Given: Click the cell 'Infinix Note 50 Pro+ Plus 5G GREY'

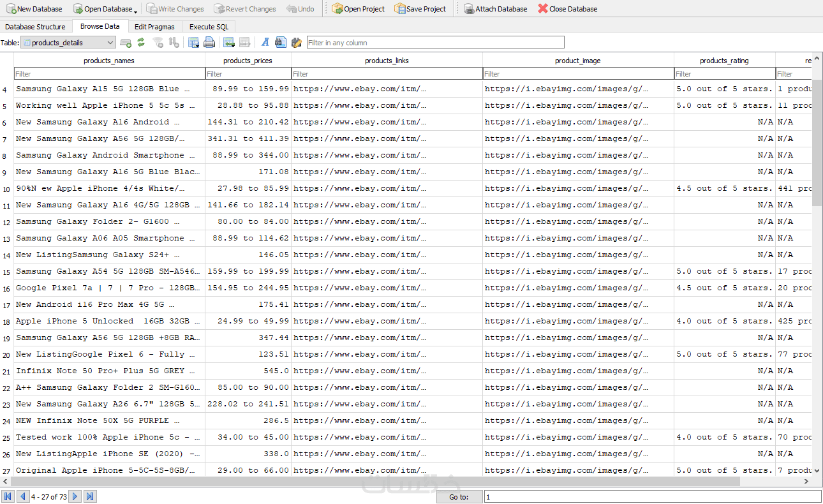Looking at the screenshot, I should pyautogui.click(x=109, y=371).
